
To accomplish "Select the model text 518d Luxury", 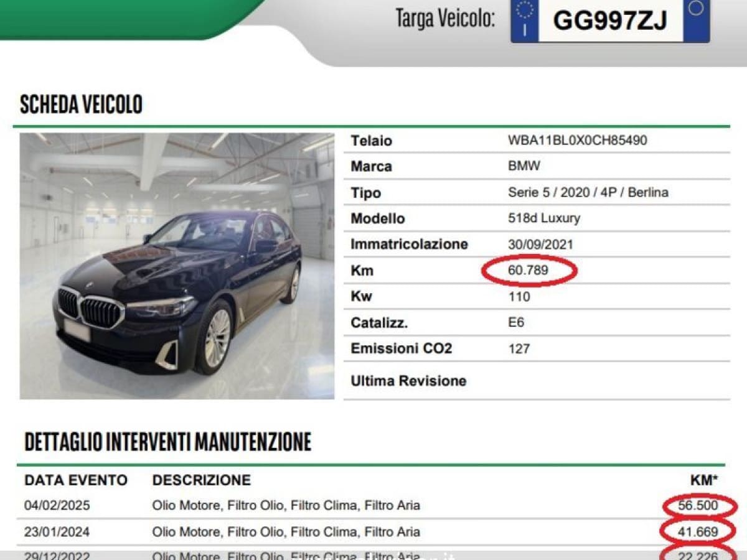I will (544, 218).
